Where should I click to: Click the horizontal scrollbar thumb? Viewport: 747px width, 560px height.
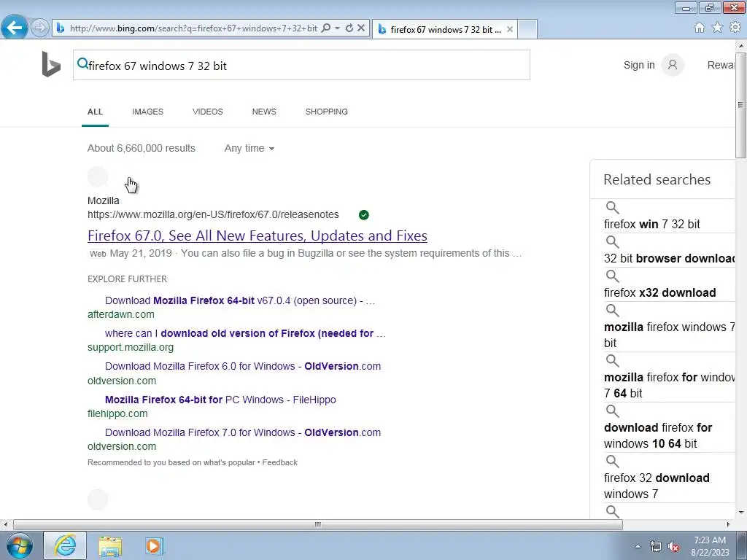tap(318, 525)
